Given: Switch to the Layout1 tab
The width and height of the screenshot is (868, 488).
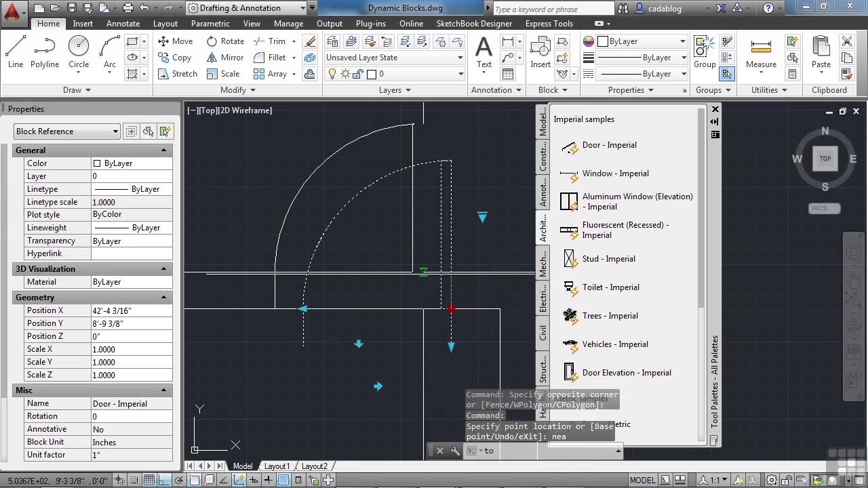Looking at the screenshot, I should (277, 466).
